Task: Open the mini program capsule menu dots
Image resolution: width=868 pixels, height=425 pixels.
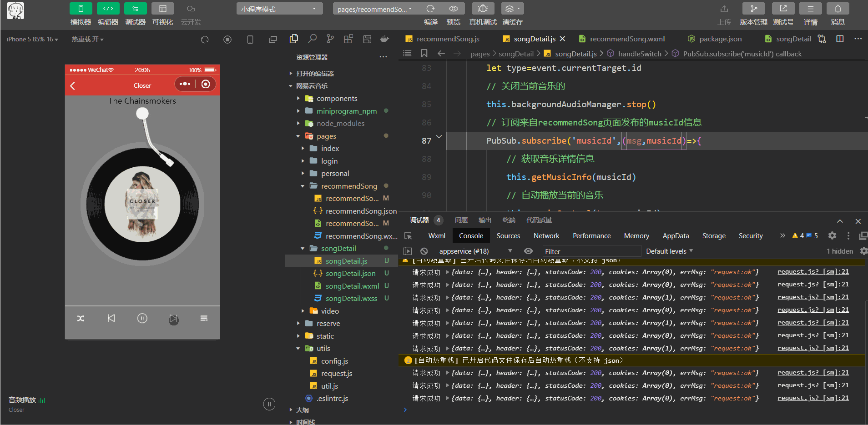Action: (185, 84)
